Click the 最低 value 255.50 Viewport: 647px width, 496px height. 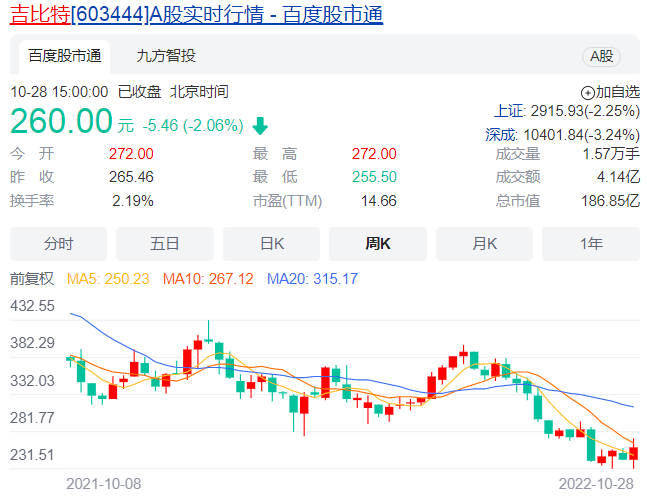pos(374,177)
